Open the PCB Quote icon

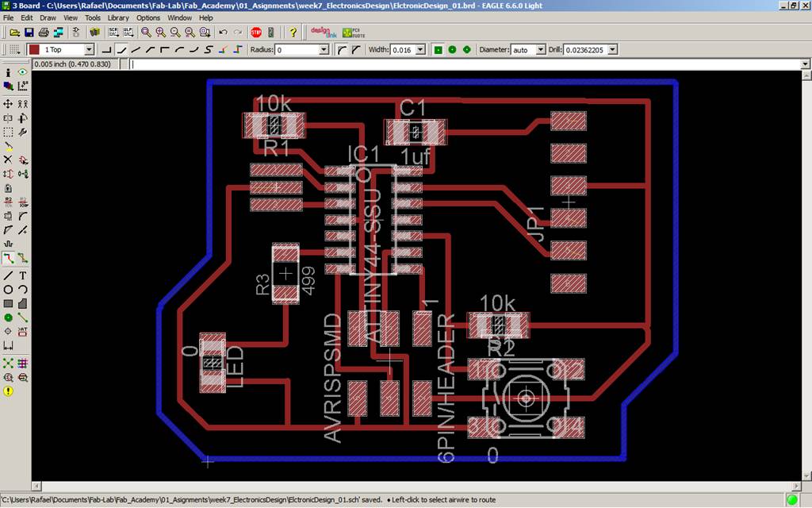(354, 33)
